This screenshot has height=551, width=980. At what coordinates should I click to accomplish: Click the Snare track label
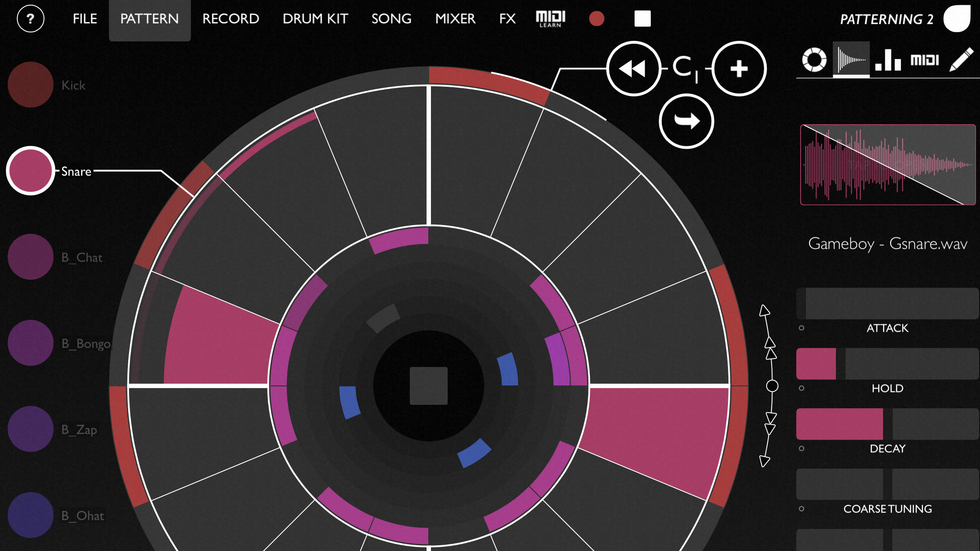[x=76, y=171]
